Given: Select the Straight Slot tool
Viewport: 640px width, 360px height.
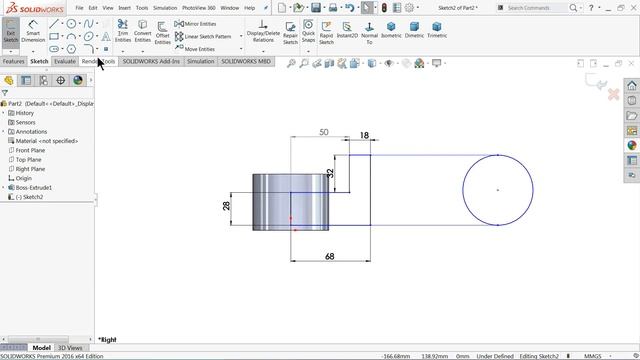Looking at the screenshot, I should click(x=53, y=49).
